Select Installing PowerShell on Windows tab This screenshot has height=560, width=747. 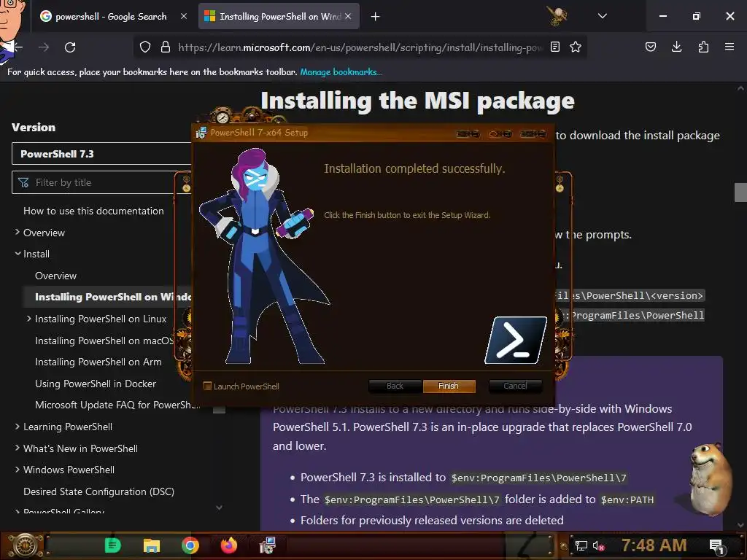pyautogui.click(x=279, y=16)
